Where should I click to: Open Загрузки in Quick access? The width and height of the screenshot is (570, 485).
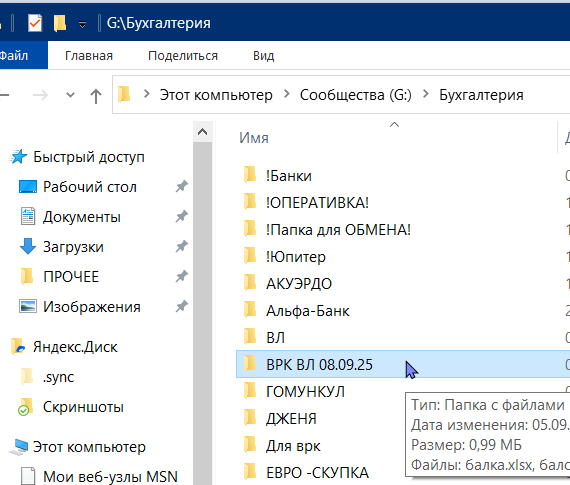pos(73,247)
